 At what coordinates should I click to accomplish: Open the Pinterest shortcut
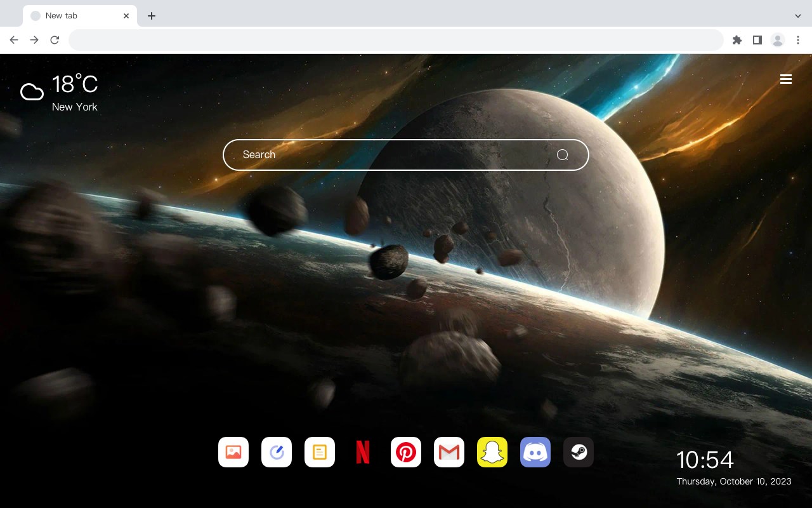(x=406, y=452)
